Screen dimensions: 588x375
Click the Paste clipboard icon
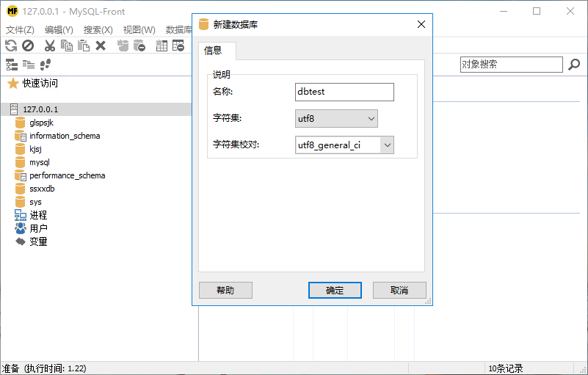click(x=84, y=45)
